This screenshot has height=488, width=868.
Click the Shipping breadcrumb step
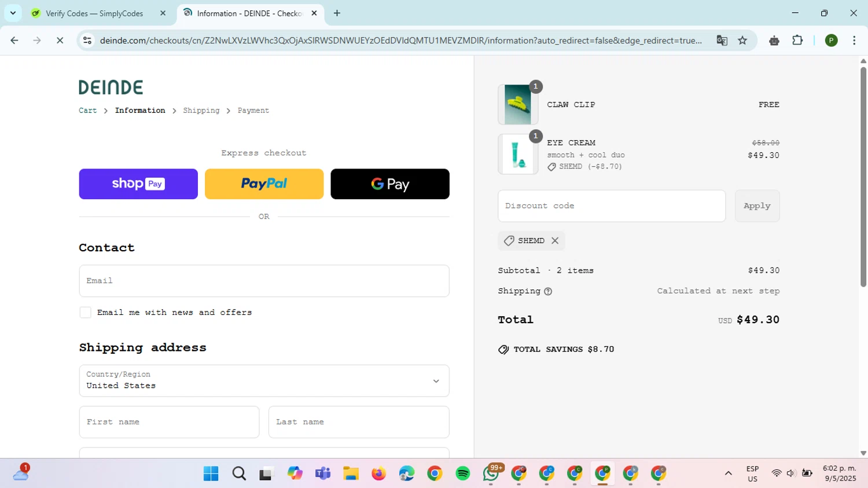point(201,111)
